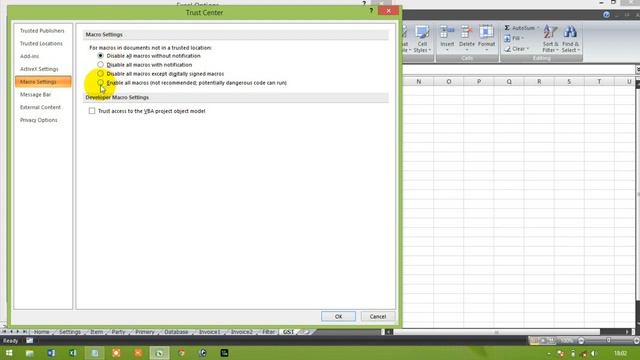
Task: Select Enable all macros radio option
Action: click(x=100, y=82)
